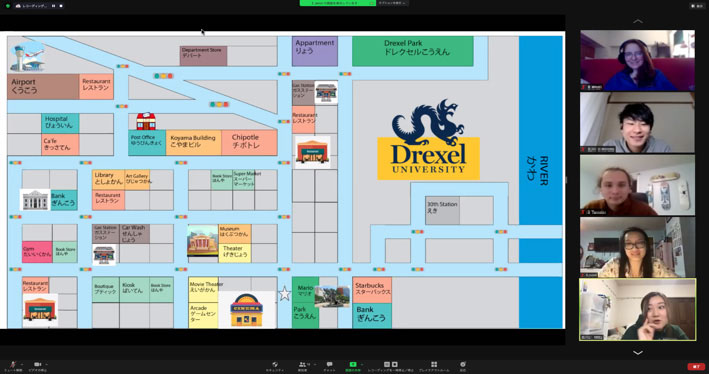Viewport: 709px width, 374px height.
Task: Open the Chat panel
Action: coord(329,366)
